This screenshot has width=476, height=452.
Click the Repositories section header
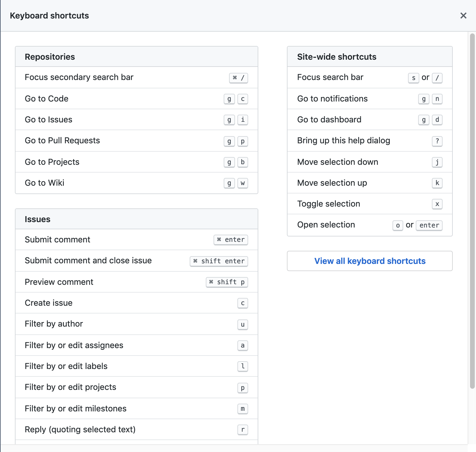50,57
